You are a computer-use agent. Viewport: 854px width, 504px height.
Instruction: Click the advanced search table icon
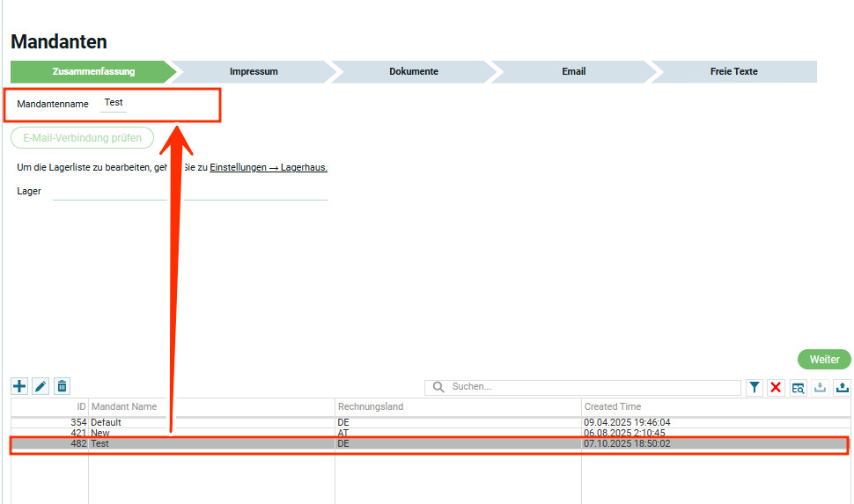[799, 388]
